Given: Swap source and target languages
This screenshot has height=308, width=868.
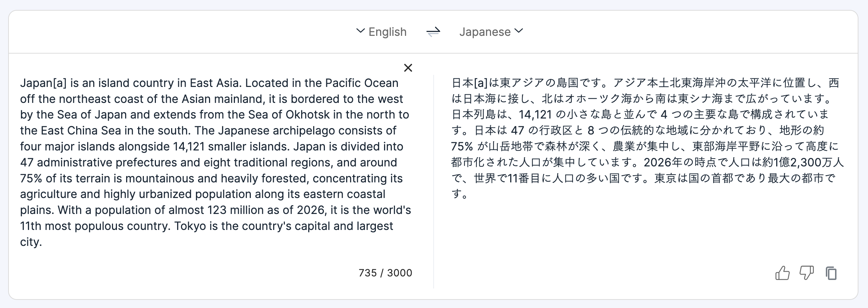Looking at the screenshot, I should [433, 32].
